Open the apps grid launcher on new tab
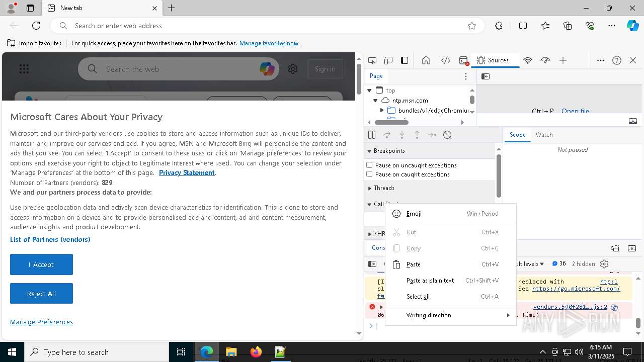Screen dimensions: 644x362 [24, 69]
